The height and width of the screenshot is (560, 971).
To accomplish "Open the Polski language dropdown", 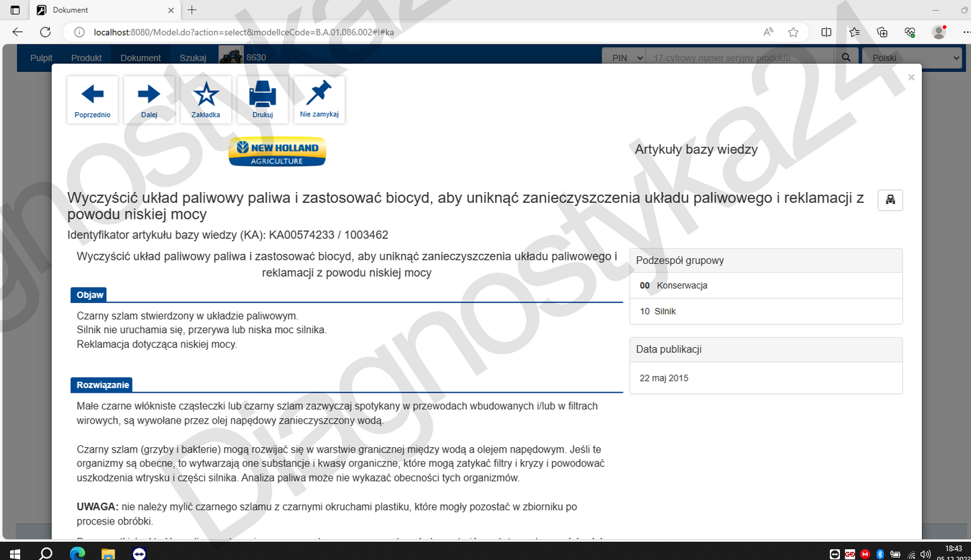I will 912,58.
